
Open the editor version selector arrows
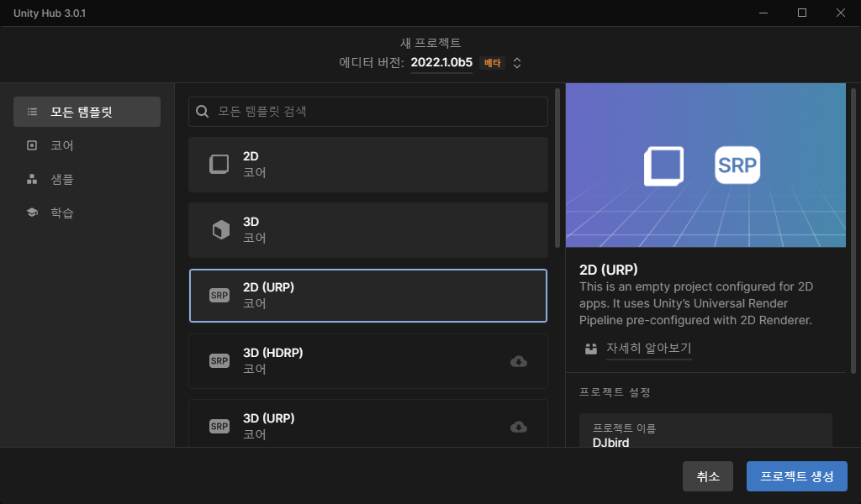(517, 63)
